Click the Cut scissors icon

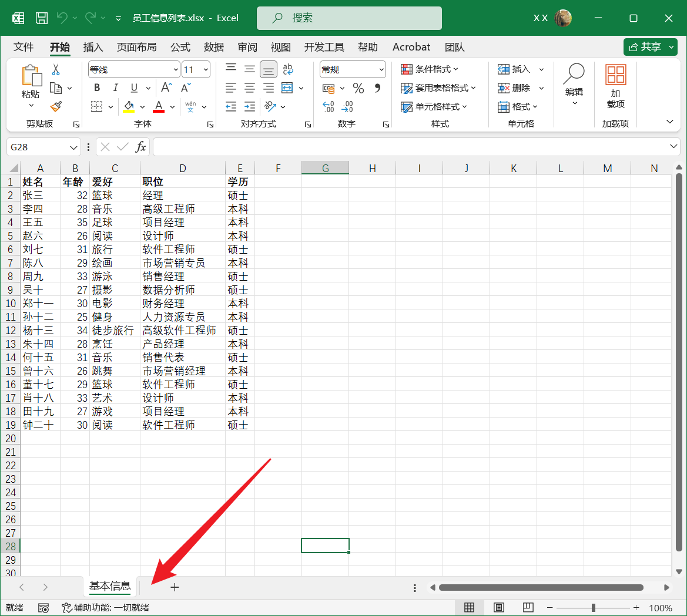coord(56,70)
